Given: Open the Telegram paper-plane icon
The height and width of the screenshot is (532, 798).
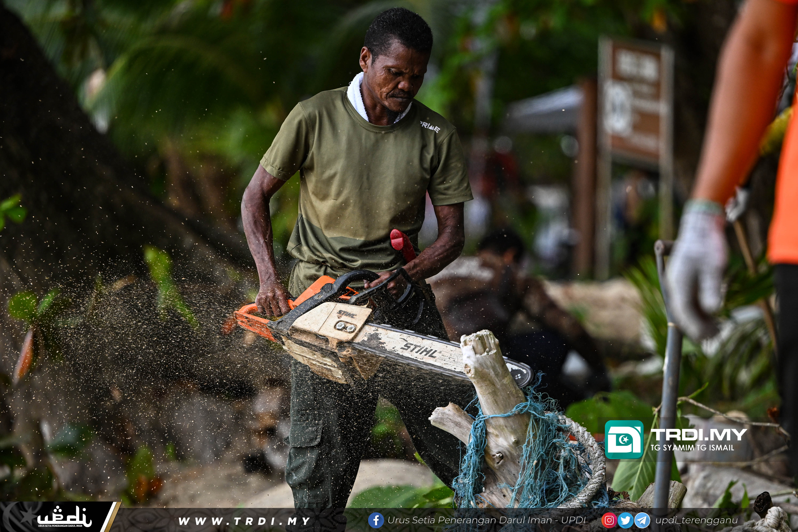Looking at the screenshot, I should (642, 520).
